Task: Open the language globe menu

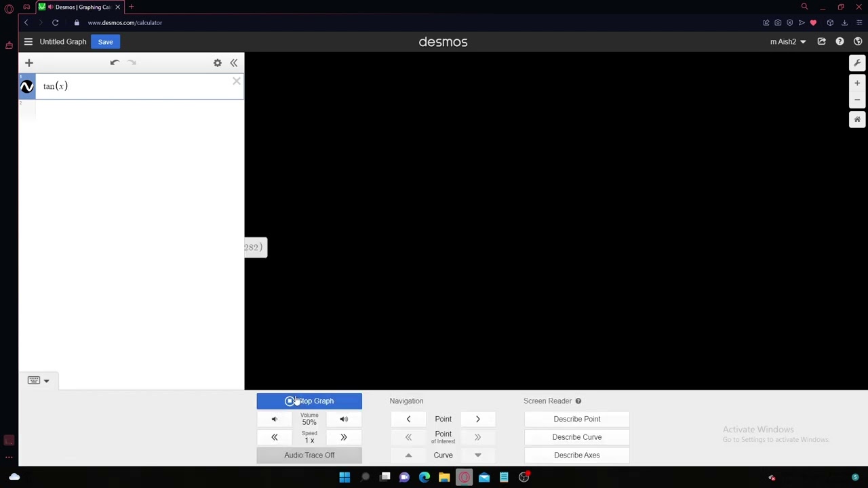Action: click(858, 42)
